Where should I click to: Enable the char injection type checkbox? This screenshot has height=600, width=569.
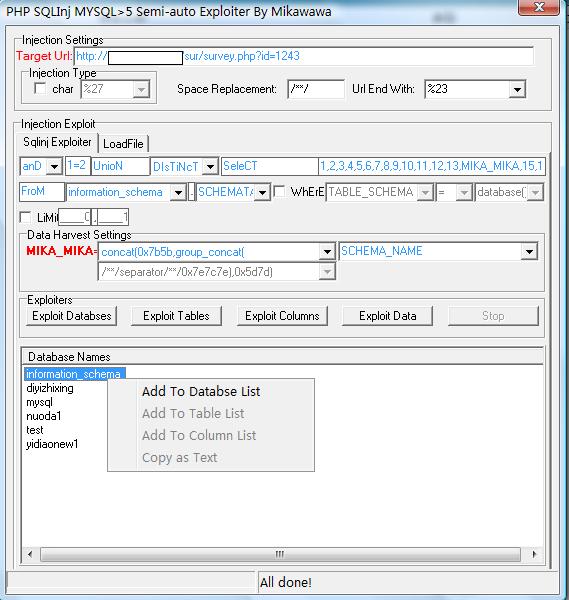(40, 88)
